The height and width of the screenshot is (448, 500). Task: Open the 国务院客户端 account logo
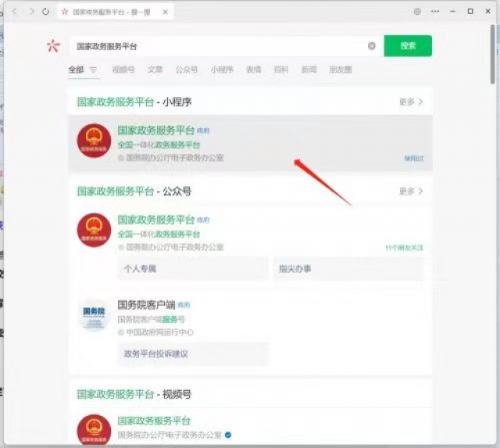click(94, 316)
